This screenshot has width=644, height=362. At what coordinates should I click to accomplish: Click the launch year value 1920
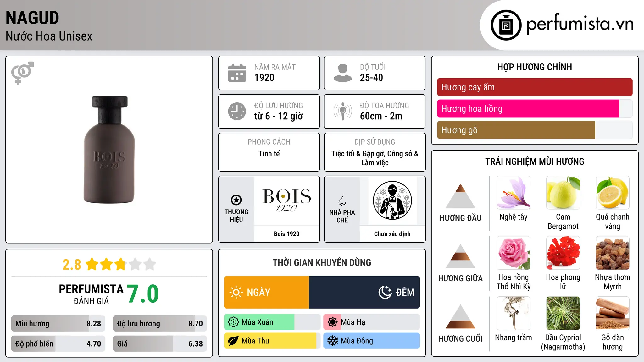click(x=264, y=78)
